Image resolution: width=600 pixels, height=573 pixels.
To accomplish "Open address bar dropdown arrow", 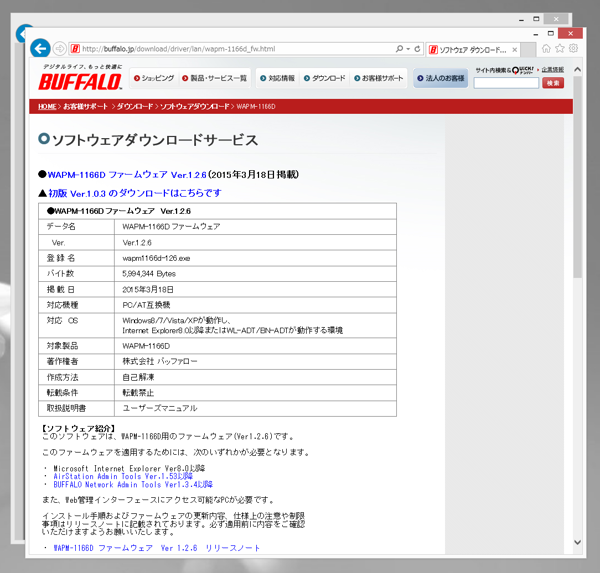I will pos(408,49).
